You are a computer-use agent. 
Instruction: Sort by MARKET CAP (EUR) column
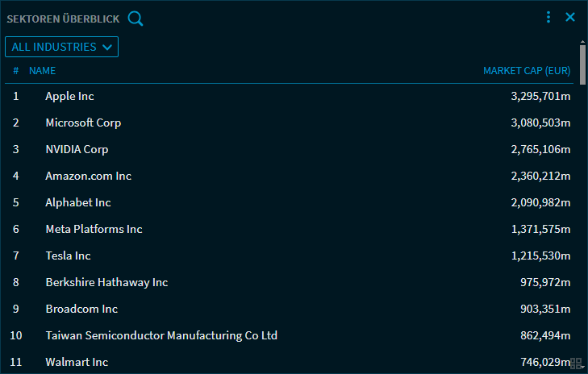(527, 71)
